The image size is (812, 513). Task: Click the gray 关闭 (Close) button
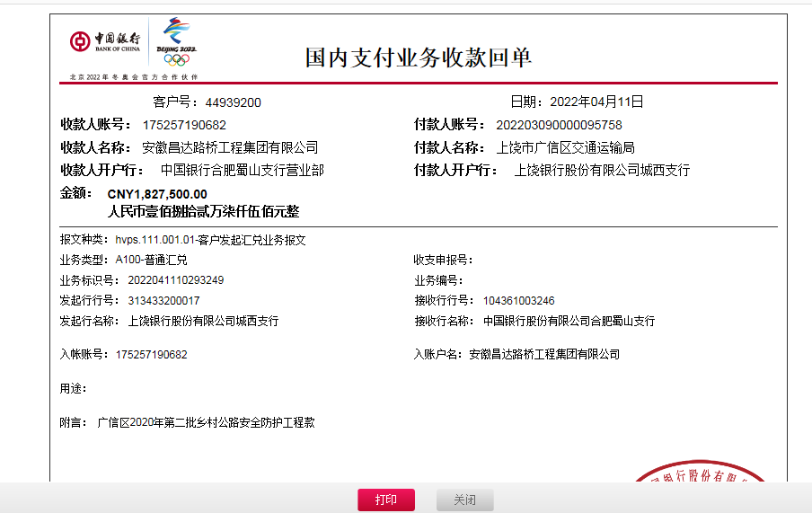point(464,500)
